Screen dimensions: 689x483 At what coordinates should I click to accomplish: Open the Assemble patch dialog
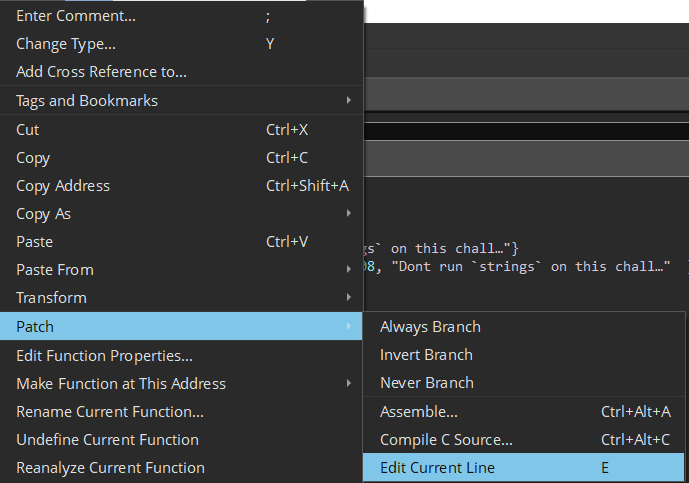click(x=419, y=412)
